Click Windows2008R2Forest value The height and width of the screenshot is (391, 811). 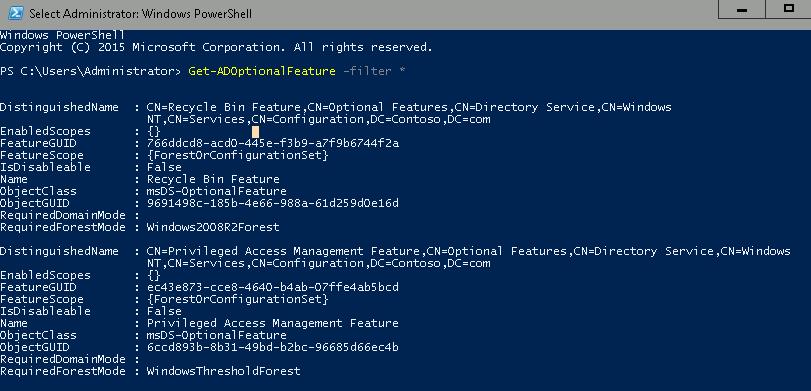[213, 227]
